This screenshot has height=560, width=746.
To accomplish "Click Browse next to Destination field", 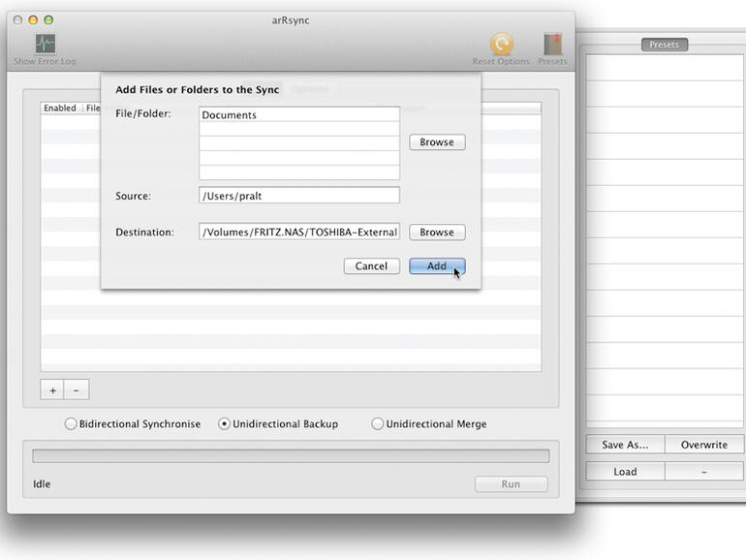I will (x=436, y=233).
